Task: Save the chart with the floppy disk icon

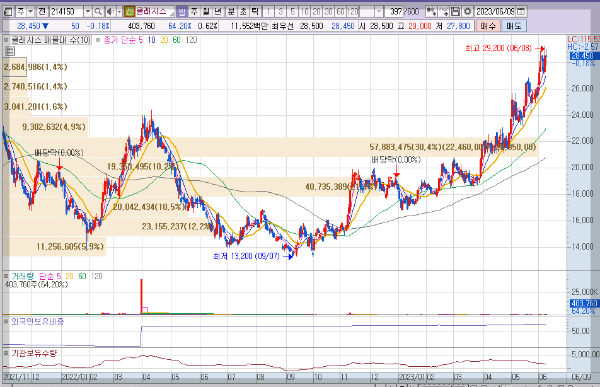Action: click(455, 12)
